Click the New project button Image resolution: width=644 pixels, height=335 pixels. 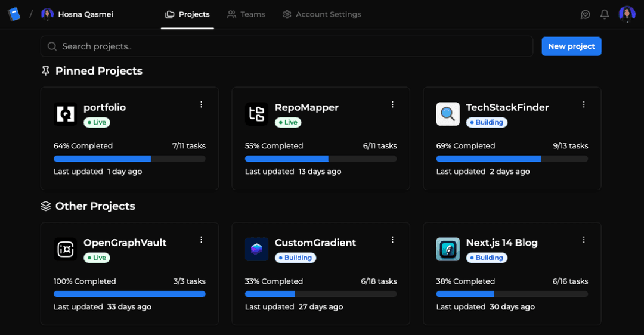571,46
